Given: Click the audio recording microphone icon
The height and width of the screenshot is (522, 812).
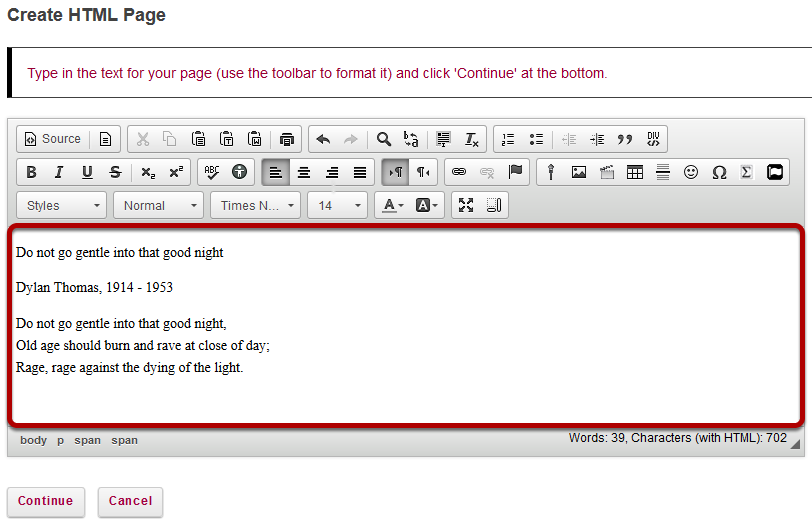Looking at the screenshot, I should 551,172.
